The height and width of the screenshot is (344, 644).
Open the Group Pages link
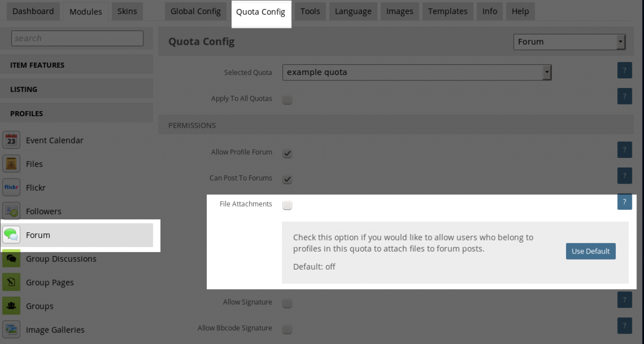click(50, 283)
